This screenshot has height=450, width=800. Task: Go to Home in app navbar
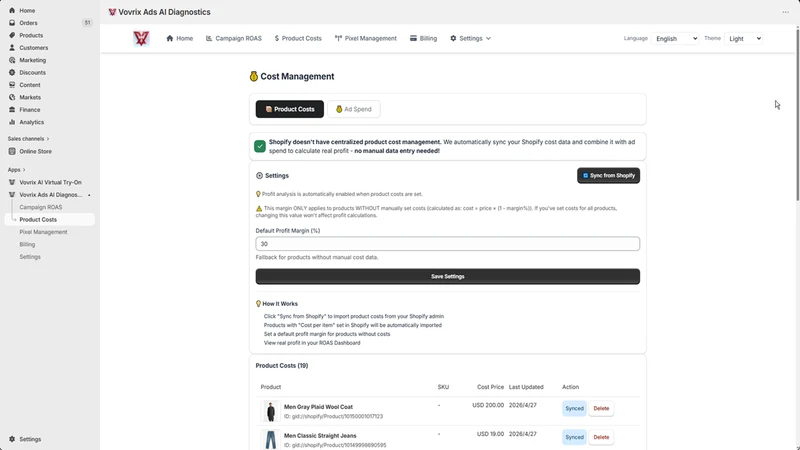[180, 38]
